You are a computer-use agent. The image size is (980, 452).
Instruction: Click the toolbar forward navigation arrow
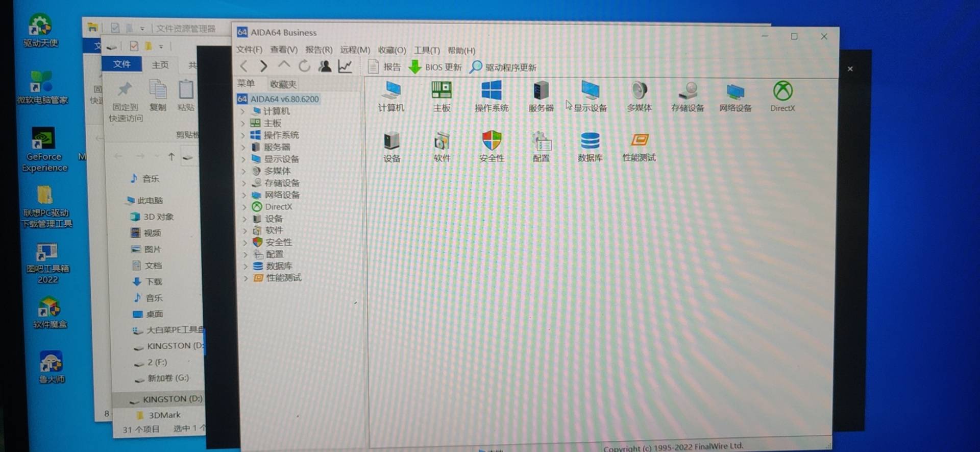[x=263, y=66]
